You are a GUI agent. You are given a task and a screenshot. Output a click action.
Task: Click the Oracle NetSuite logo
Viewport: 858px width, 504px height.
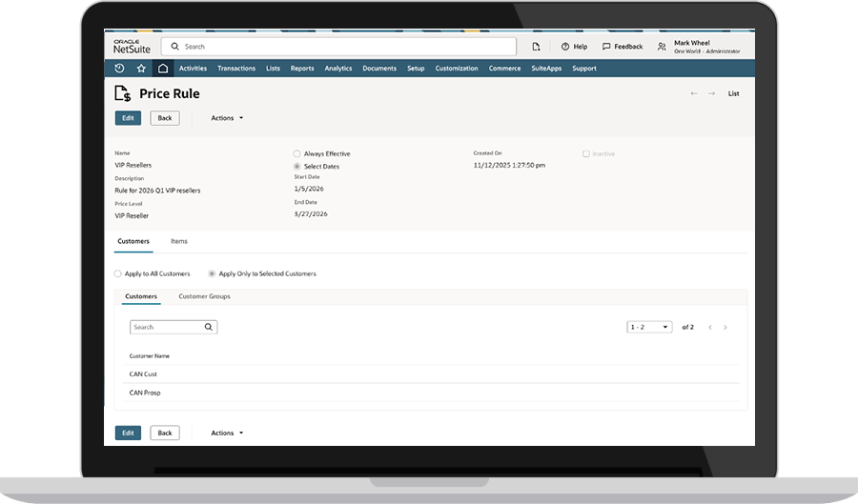[x=132, y=47]
